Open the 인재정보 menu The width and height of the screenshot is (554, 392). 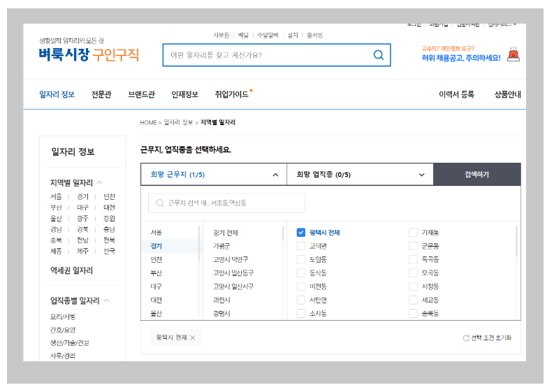click(x=185, y=94)
